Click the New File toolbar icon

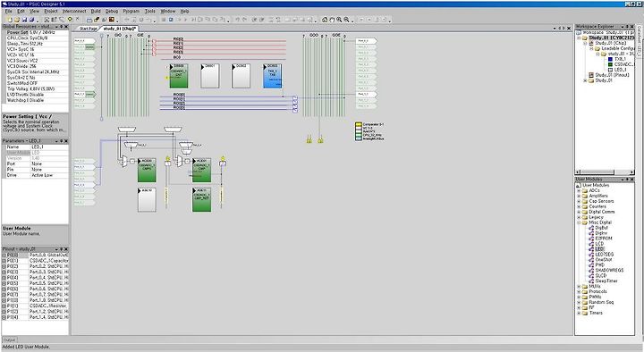coord(10,20)
